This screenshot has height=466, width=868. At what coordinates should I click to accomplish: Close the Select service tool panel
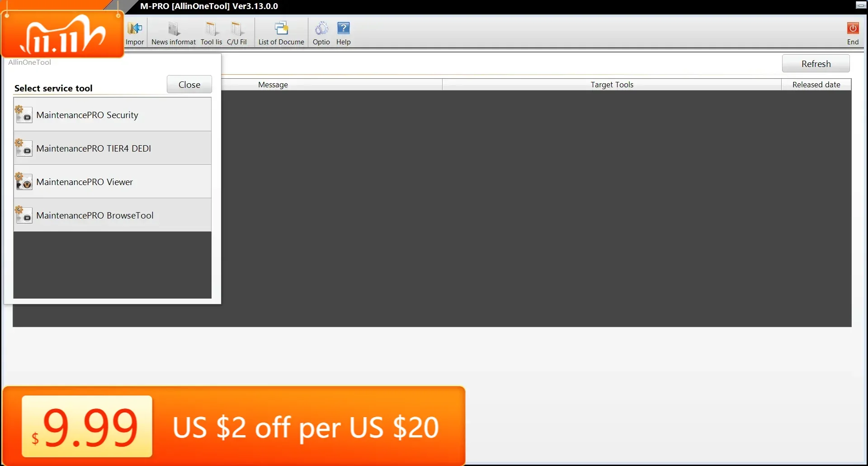[189, 85]
